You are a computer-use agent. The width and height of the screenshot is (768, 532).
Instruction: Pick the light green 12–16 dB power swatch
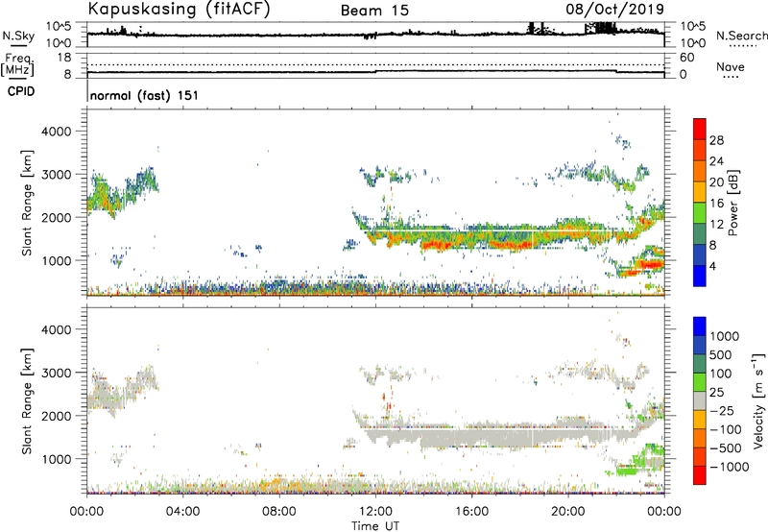(x=700, y=213)
